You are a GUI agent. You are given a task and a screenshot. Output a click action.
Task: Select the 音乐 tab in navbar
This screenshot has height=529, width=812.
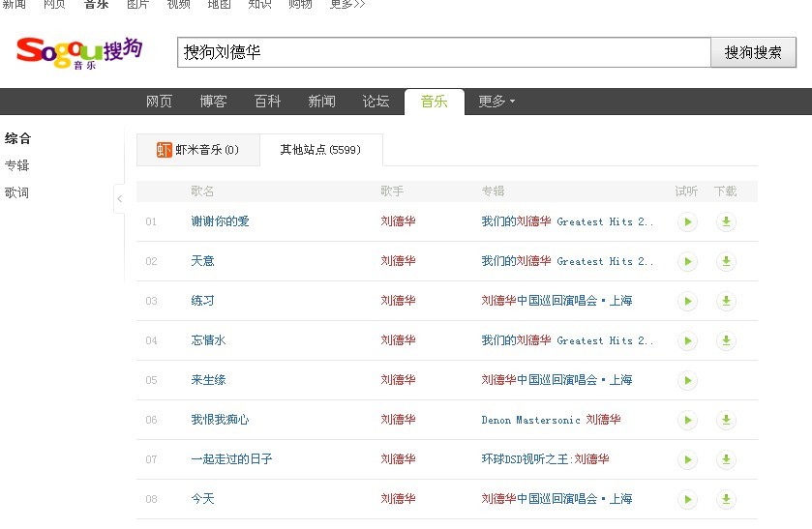pyautogui.click(x=434, y=102)
